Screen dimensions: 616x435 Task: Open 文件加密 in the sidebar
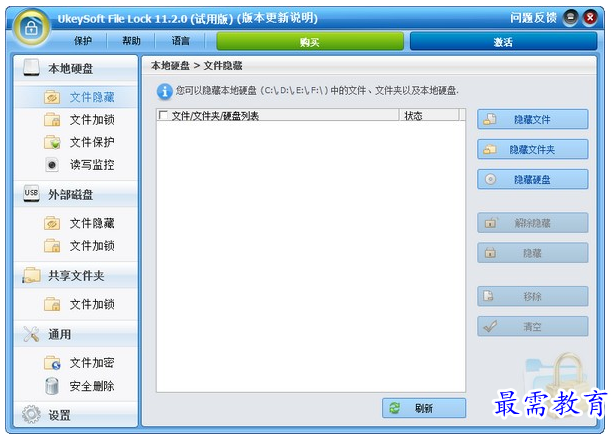click(x=92, y=363)
